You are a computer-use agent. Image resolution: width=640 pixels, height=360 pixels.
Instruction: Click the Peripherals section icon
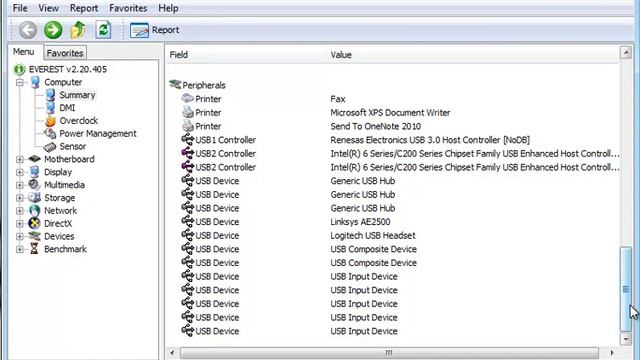175,84
